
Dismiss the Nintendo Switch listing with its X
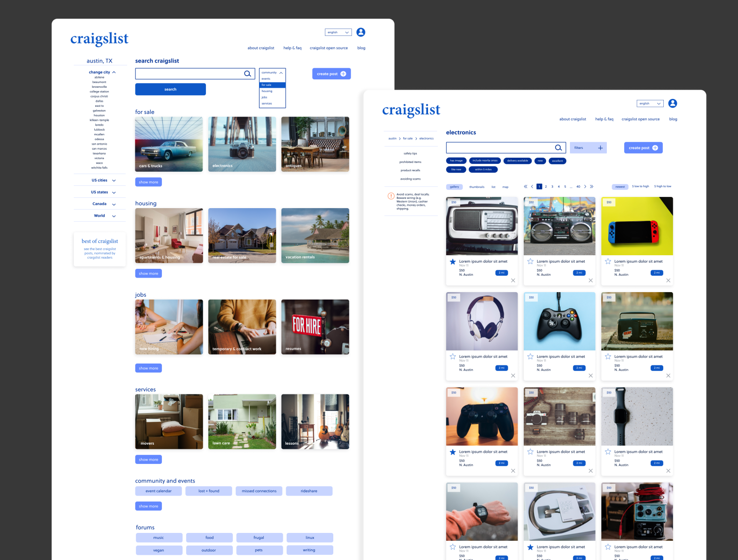[668, 280]
